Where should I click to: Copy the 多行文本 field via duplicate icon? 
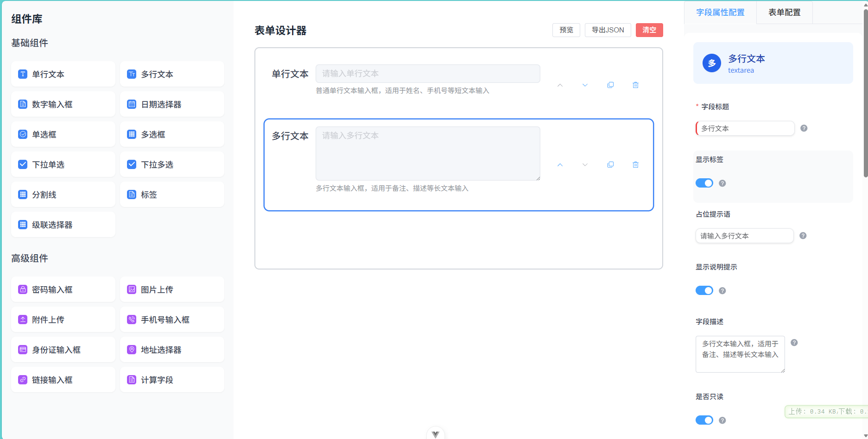tap(610, 165)
